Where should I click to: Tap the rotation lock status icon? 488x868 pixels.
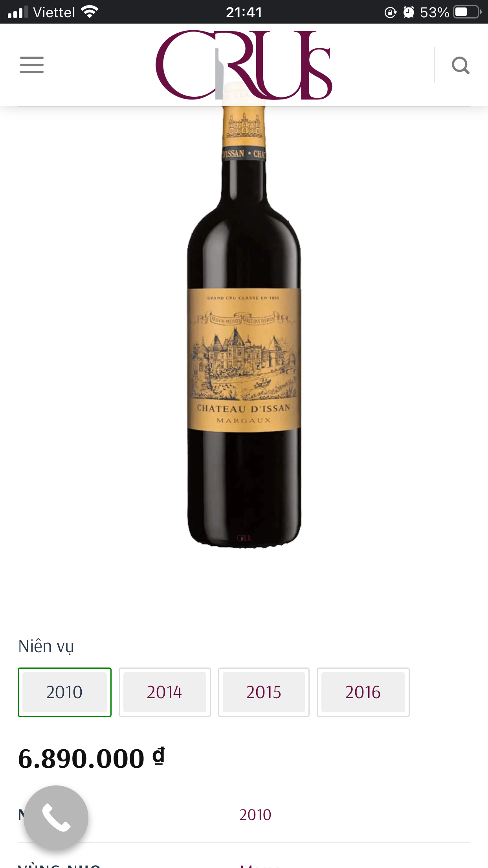coord(390,13)
